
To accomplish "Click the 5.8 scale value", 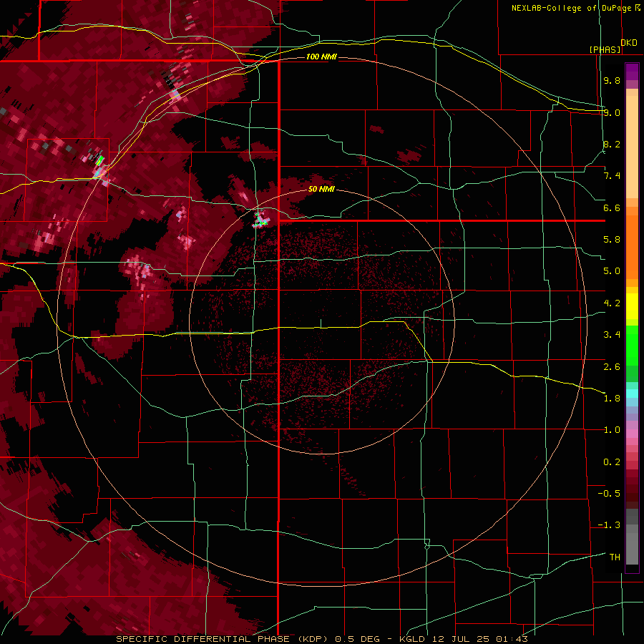I will pos(612,240).
